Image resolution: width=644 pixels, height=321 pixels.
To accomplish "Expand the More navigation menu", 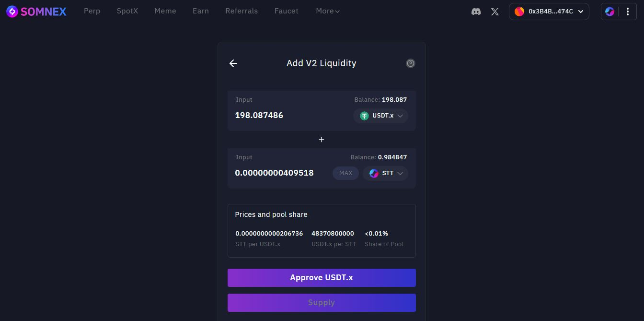I will click(x=328, y=11).
